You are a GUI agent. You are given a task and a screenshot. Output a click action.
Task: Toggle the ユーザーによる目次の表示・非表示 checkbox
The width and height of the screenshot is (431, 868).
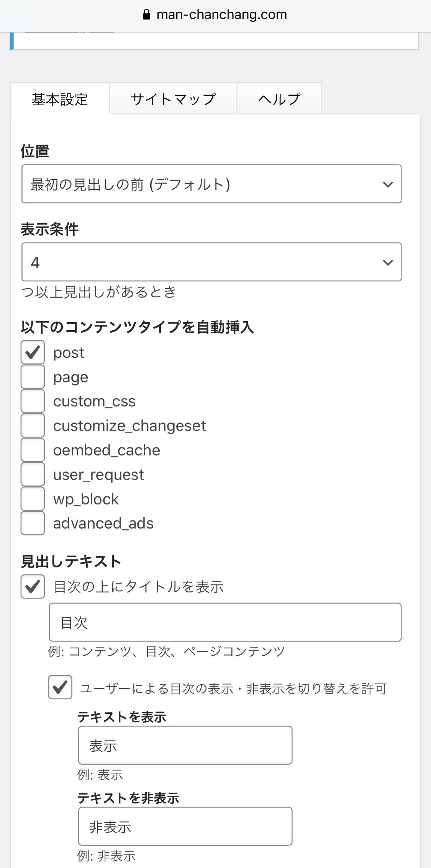pos(60,687)
